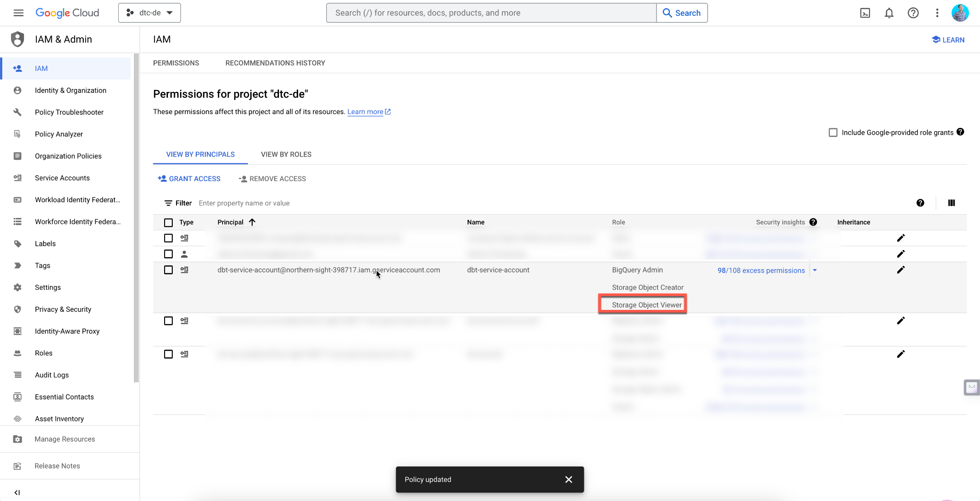This screenshot has height=501, width=980.
Task: Click the Labels tag icon
Action: coord(18,243)
